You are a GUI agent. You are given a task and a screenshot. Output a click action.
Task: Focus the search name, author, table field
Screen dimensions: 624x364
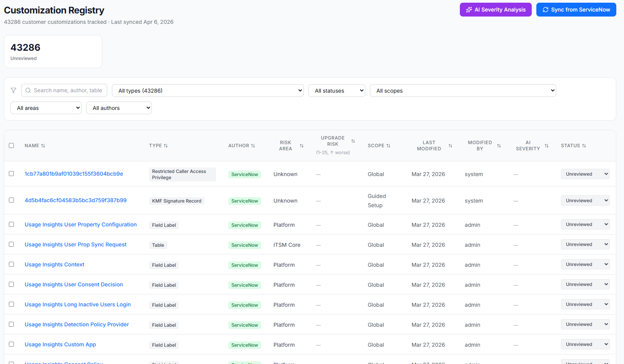point(68,90)
